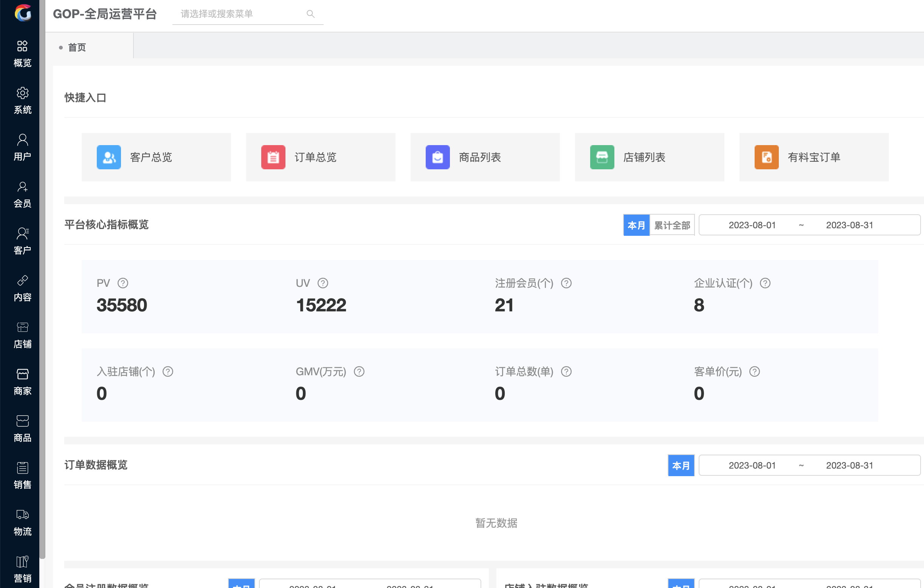The width and height of the screenshot is (924, 588).
Task: Click the 订单数据概览 heading
Action: pyautogui.click(x=96, y=465)
